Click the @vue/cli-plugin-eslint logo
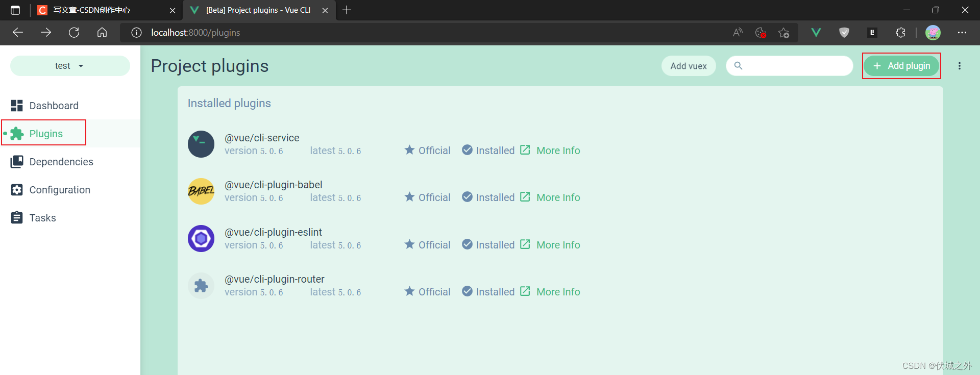980x375 pixels. [x=201, y=238]
